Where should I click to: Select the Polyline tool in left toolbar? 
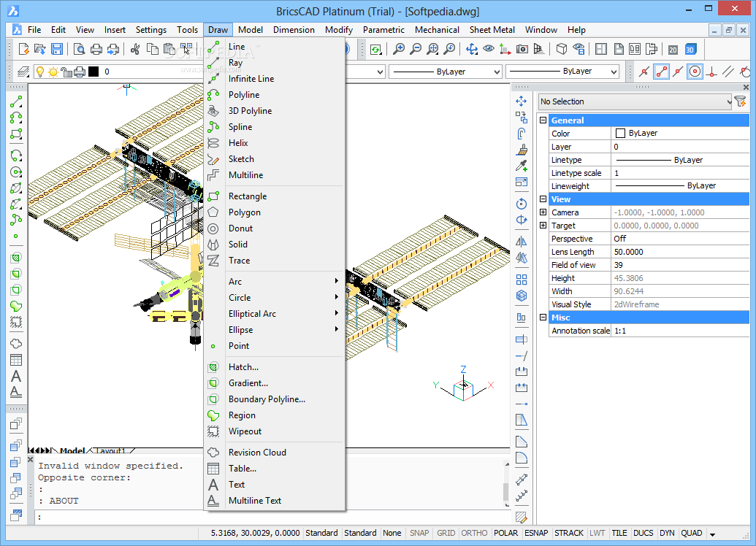click(16, 118)
